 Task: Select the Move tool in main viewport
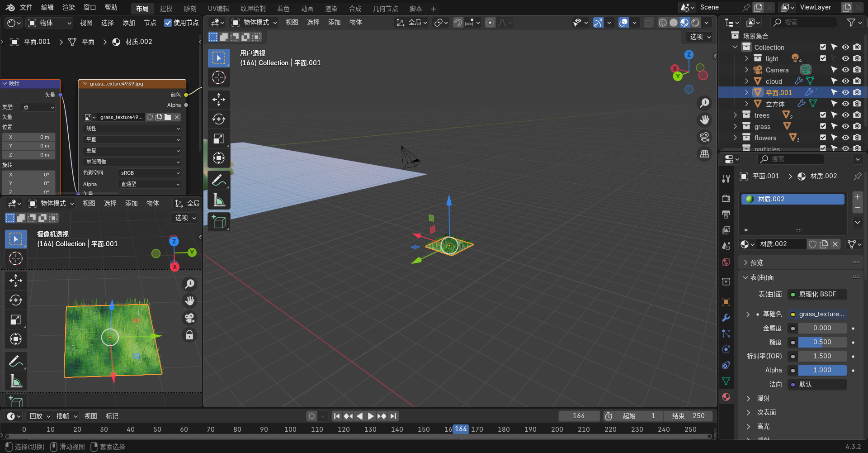pyautogui.click(x=219, y=99)
